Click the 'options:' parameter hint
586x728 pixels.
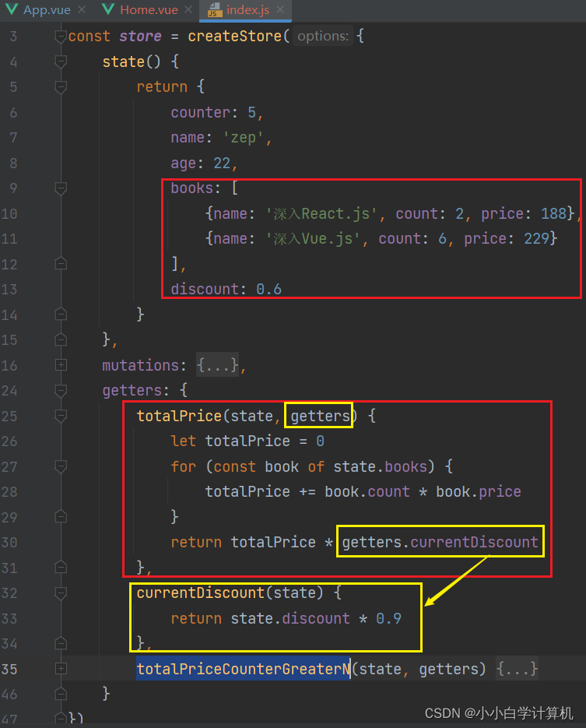(323, 37)
